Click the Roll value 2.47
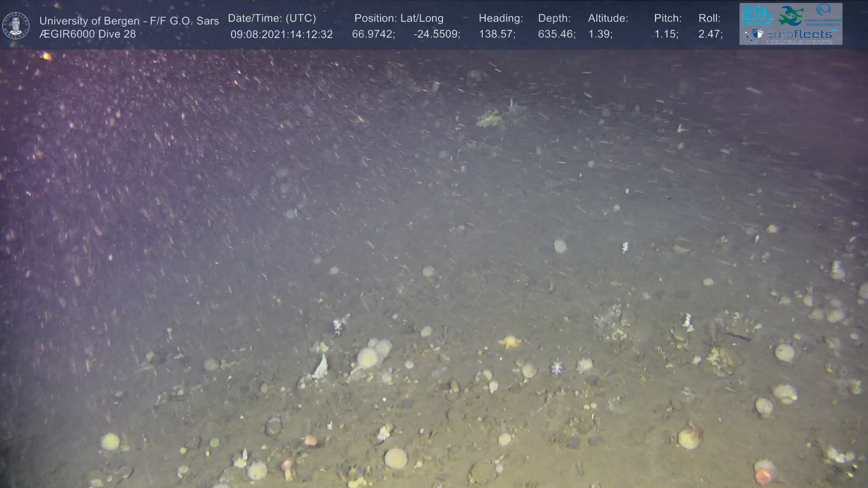Screen dimensions: 868x488 click(710, 34)
